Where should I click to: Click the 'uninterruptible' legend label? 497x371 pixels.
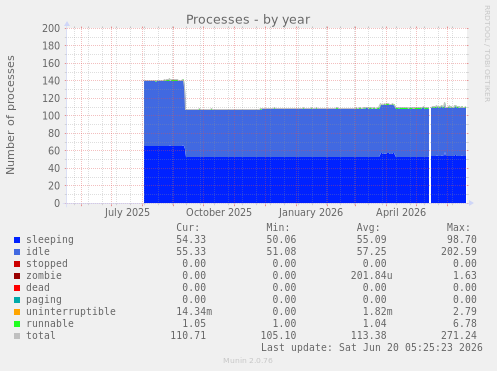[x=71, y=312]
